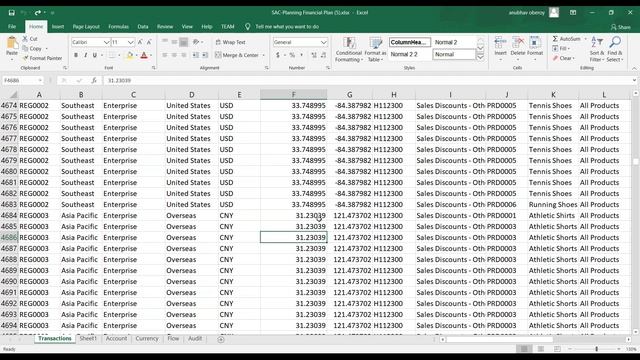Toggle Italic formatting
Viewport: 640px width, 360px height.
tap(85, 55)
